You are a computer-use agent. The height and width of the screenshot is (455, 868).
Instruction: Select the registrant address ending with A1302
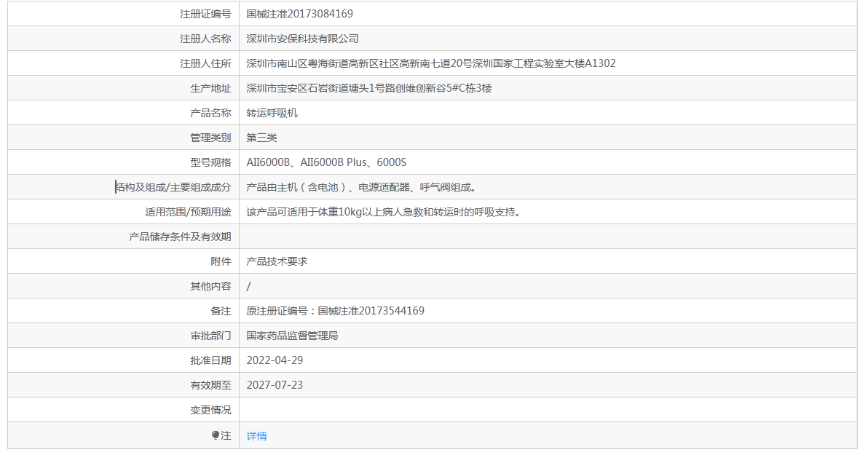click(x=430, y=63)
